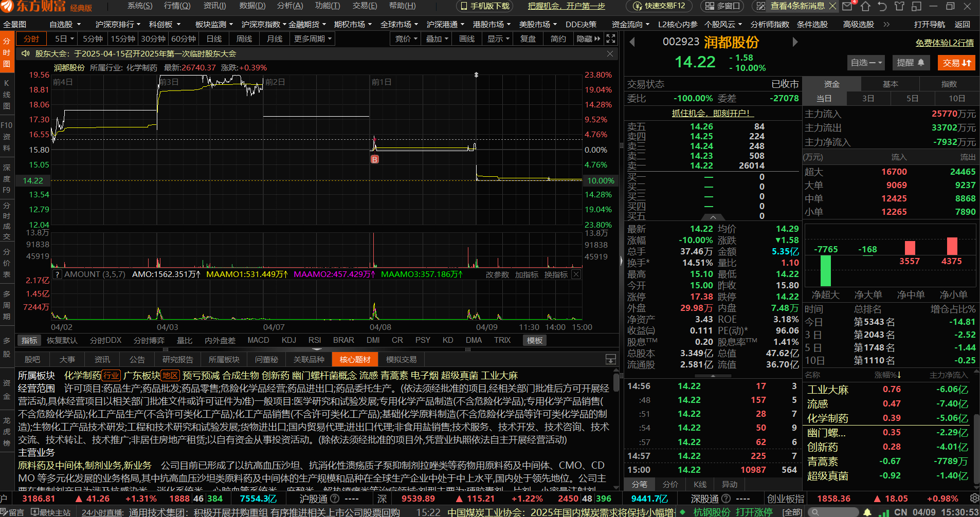Open 多窗口 multi-window view

(722, 6)
